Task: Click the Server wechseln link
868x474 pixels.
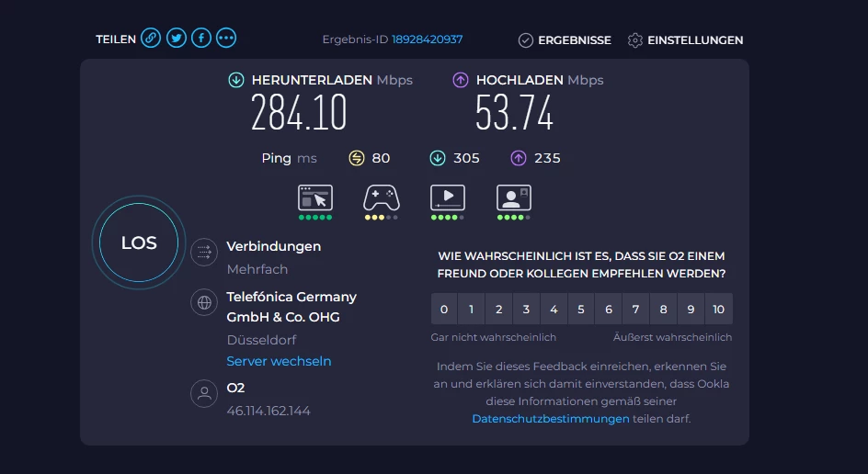Action: [x=279, y=361]
